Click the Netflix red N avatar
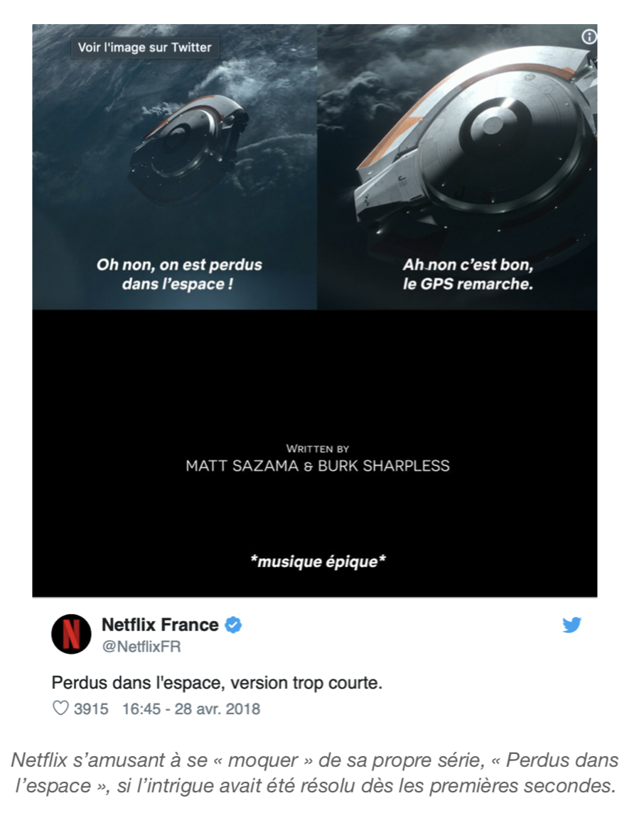The width and height of the screenshot is (644, 813). click(x=72, y=634)
